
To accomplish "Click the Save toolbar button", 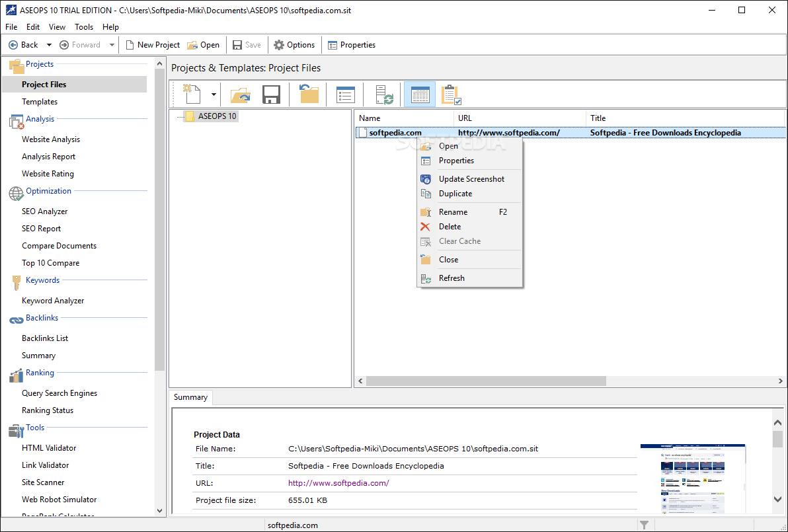I will tap(247, 45).
